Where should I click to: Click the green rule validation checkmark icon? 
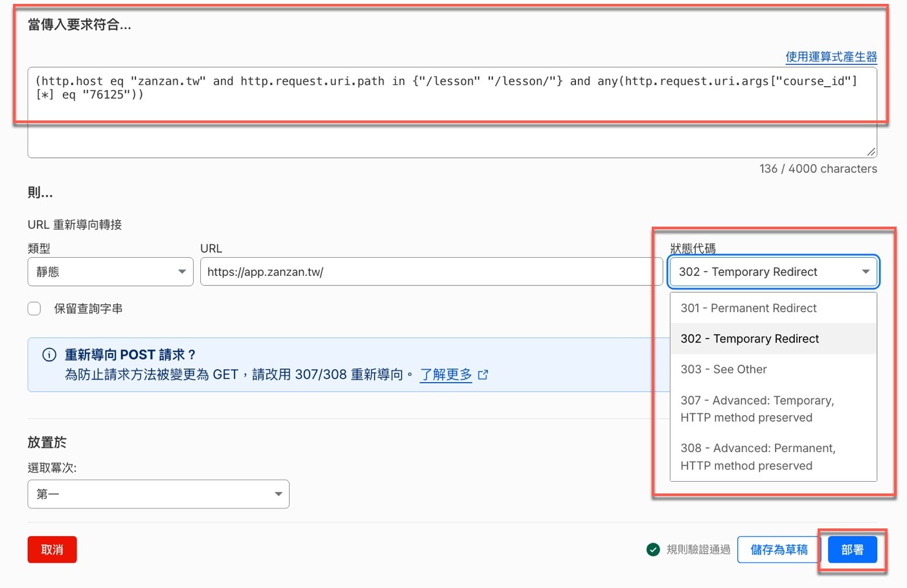(x=653, y=550)
